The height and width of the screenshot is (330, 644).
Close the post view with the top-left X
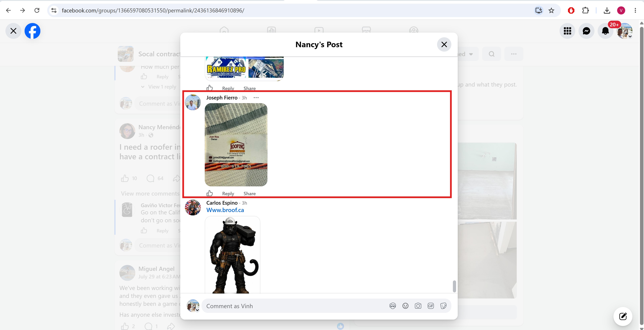(13, 31)
